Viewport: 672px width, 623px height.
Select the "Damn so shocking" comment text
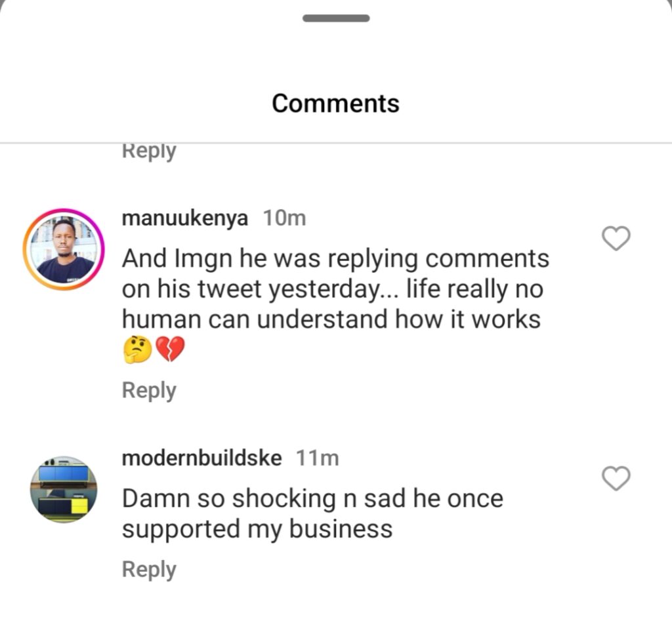[x=312, y=498]
